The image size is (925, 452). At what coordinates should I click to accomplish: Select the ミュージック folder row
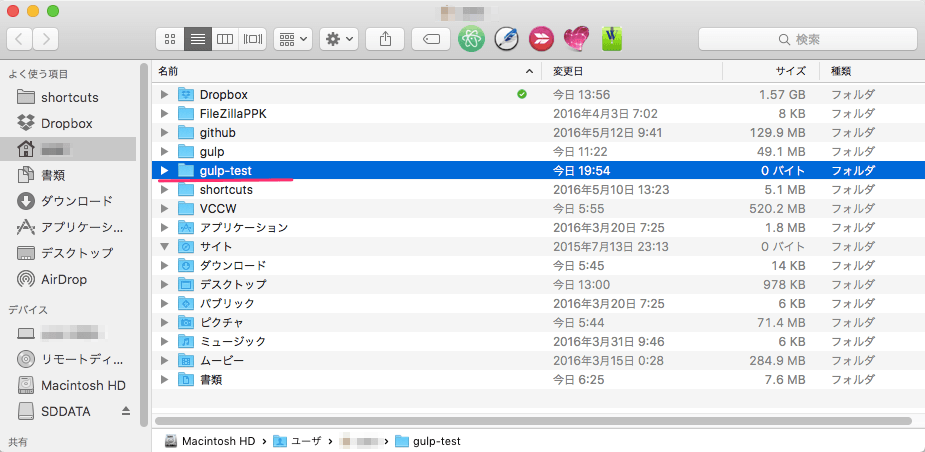click(x=538, y=342)
